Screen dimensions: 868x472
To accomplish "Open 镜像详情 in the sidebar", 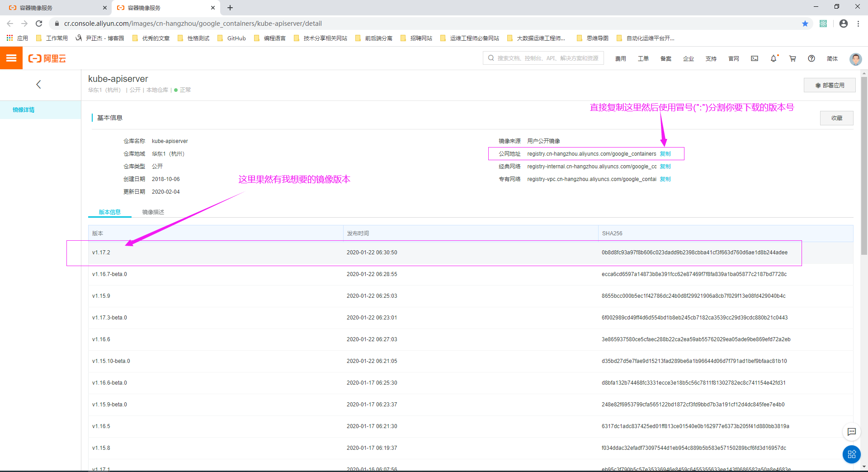I will coord(40,110).
